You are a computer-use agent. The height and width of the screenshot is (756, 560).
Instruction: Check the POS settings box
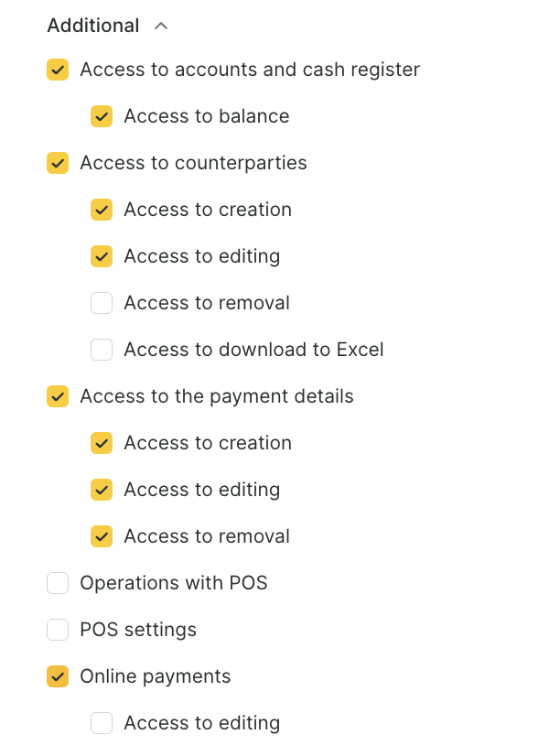pos(58,630)
